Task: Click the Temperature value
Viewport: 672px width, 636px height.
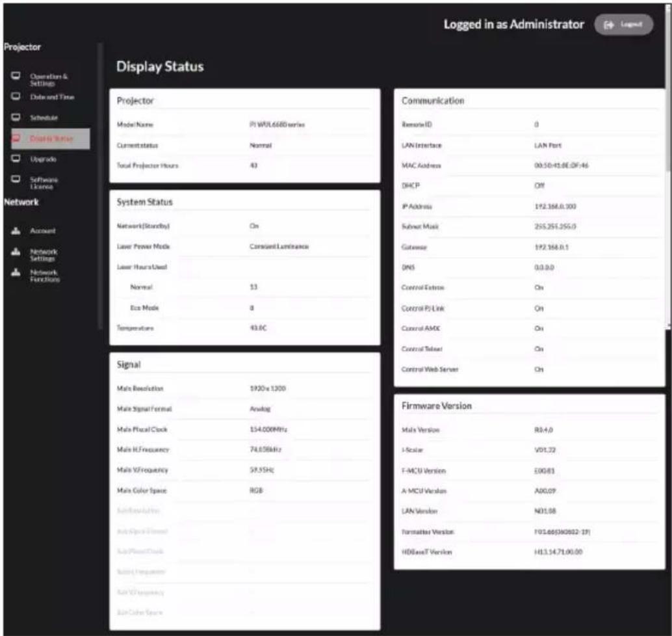Action: pyautogui.click(x=258, y=328)
